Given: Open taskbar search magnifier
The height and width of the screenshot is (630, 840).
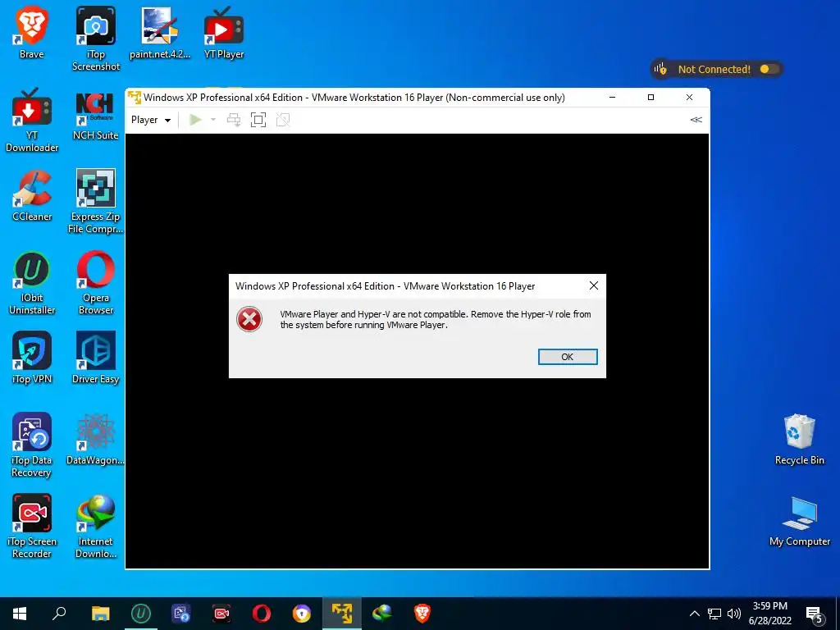Looking at the screenshot, I should (x=59, y=614).
